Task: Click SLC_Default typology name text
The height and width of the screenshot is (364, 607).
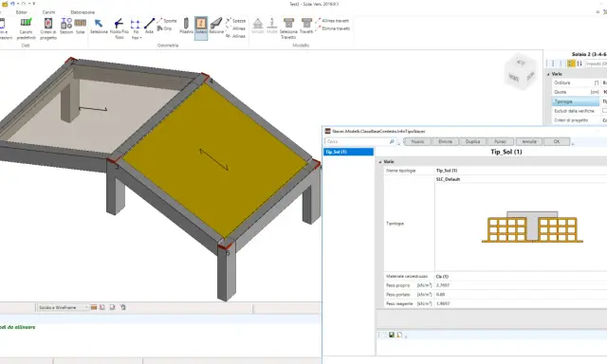Action: point(448,179)
